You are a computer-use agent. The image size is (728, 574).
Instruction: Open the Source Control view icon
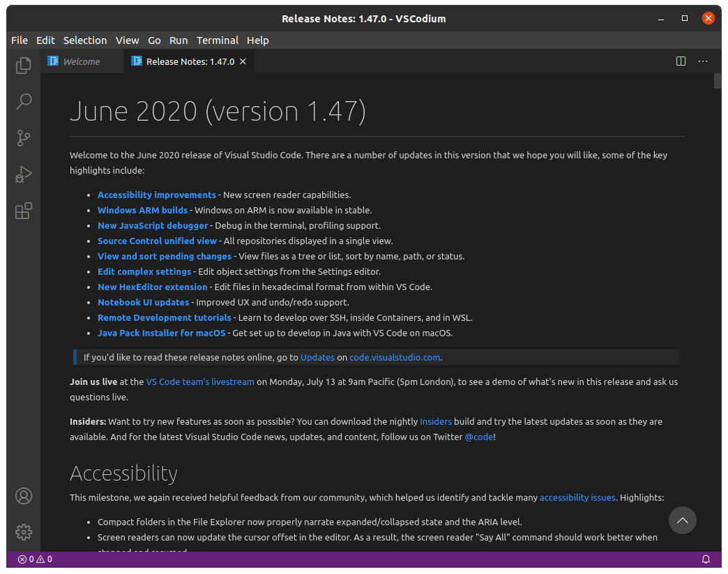[x=24, y=138]
